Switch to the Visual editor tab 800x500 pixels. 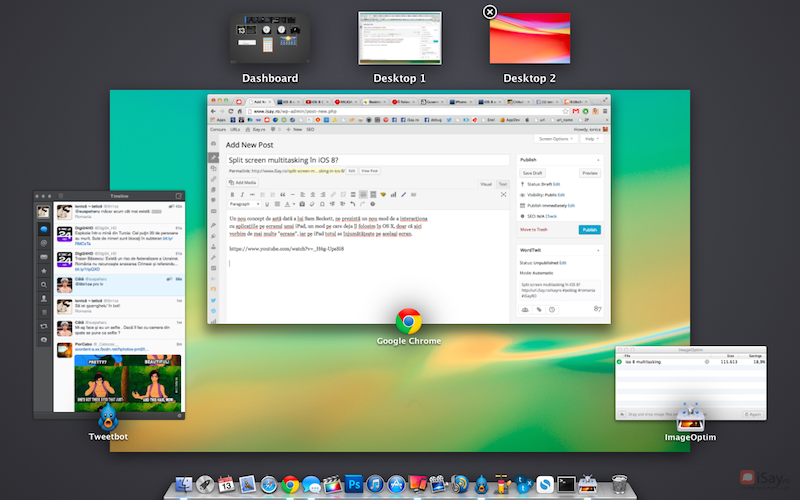click(486, 184)
